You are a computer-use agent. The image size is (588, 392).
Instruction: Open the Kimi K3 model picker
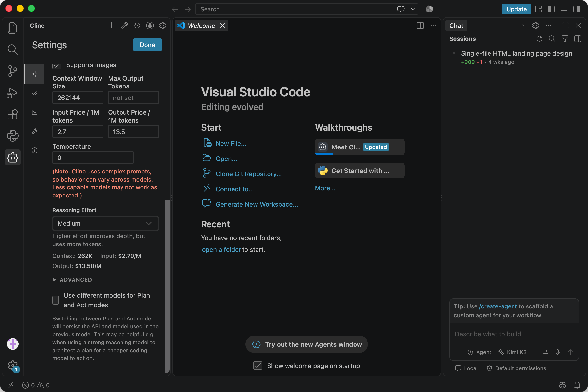coord(512,352)
